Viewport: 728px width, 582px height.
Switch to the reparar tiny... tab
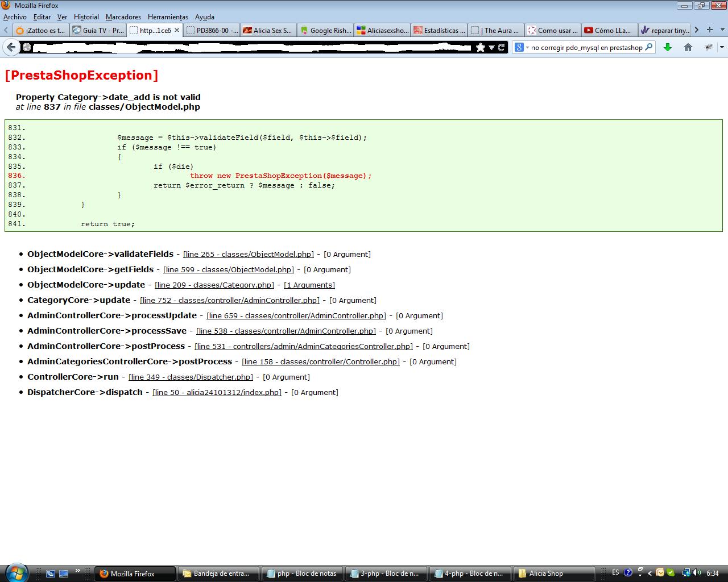click(664, 30)
